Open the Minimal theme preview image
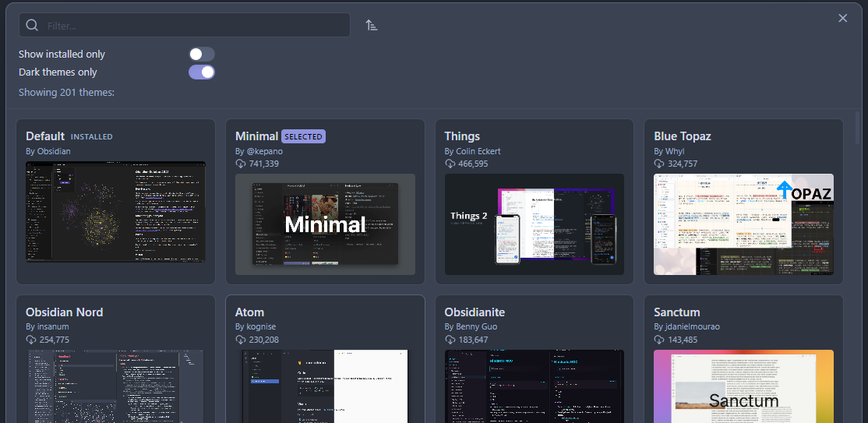 [325, 224]
